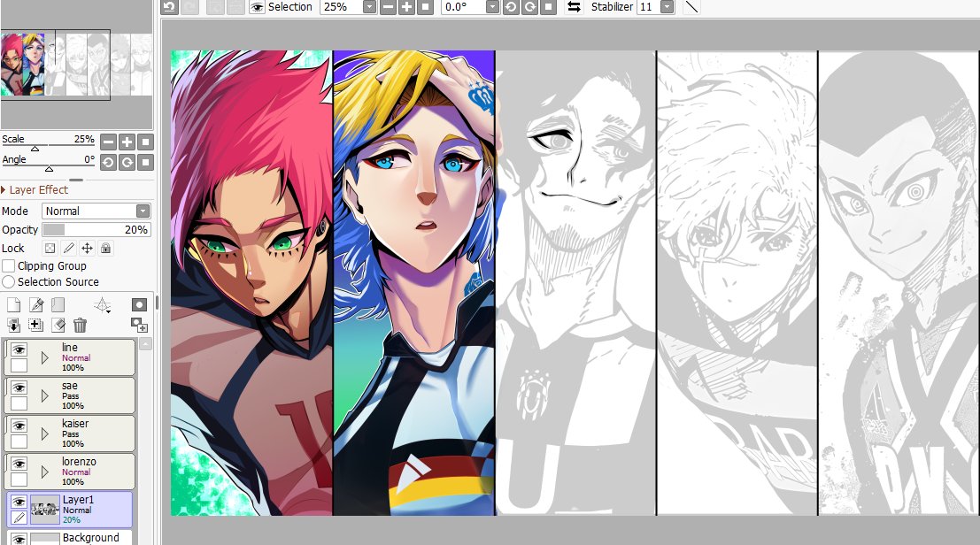Toggle the Selection visibility eye icon
Viewport: 980px width, 545px height.
pos(257,7)
